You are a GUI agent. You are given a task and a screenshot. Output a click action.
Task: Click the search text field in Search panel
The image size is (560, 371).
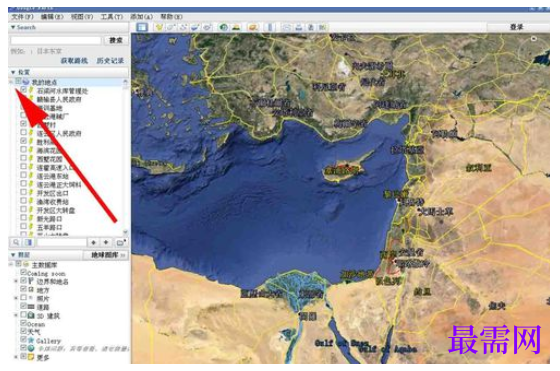pos(56,40)
